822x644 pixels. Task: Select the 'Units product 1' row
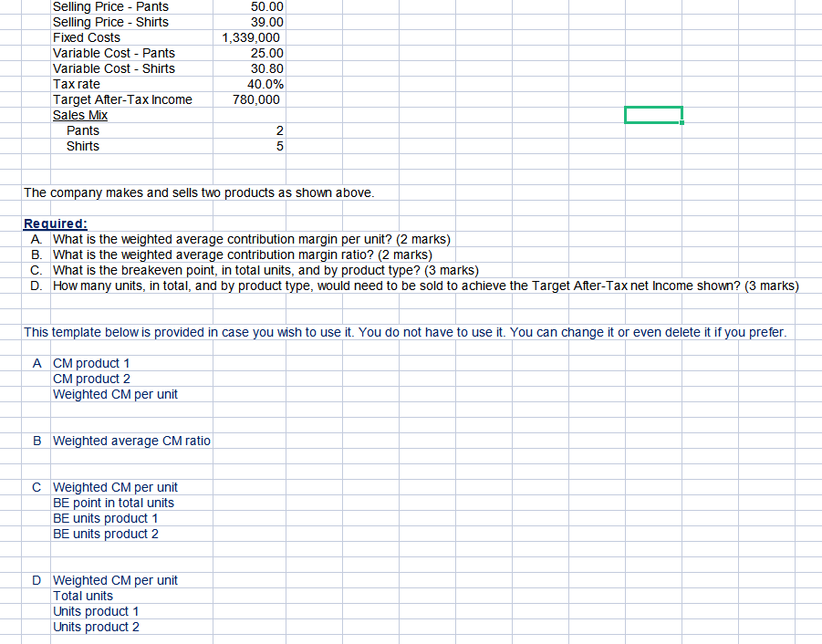pos(96,611)
